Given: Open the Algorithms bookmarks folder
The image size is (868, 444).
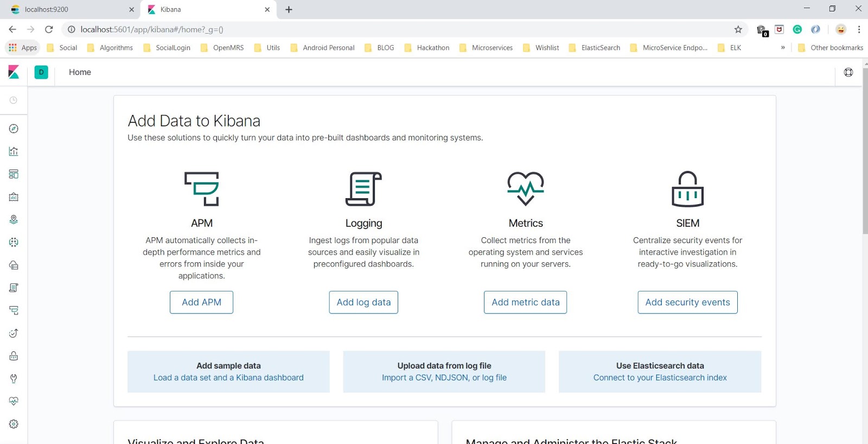Looking at the screenshot, I should pyautogui.click(x=110, y=48).
